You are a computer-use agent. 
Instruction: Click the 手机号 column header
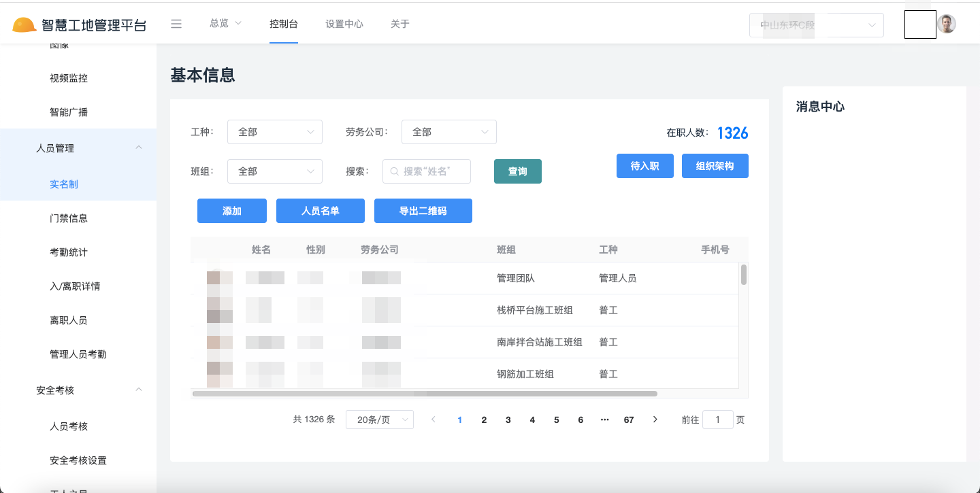coord(715,250)
